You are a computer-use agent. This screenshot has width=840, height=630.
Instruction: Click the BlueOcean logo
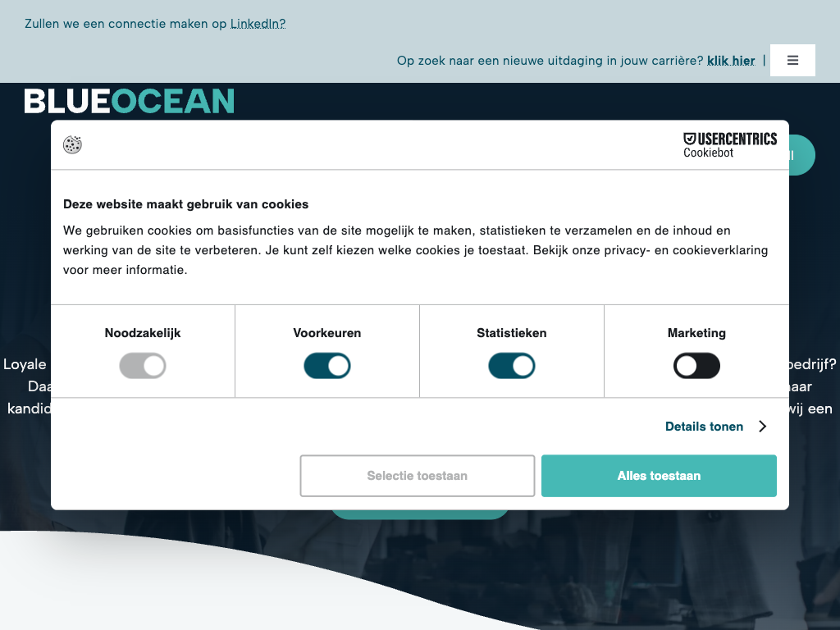[x=129, y=101]
